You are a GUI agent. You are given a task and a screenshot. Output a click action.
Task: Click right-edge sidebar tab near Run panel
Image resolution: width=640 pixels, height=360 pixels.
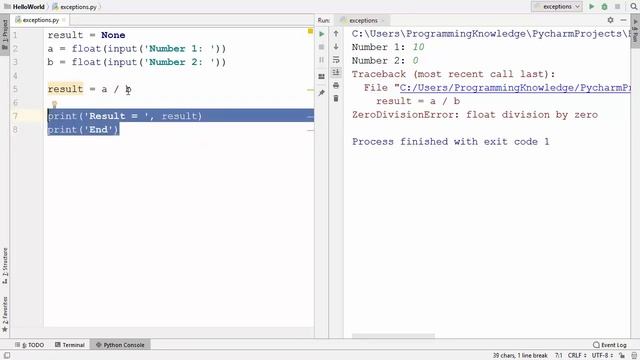click(x=635, y=31)
